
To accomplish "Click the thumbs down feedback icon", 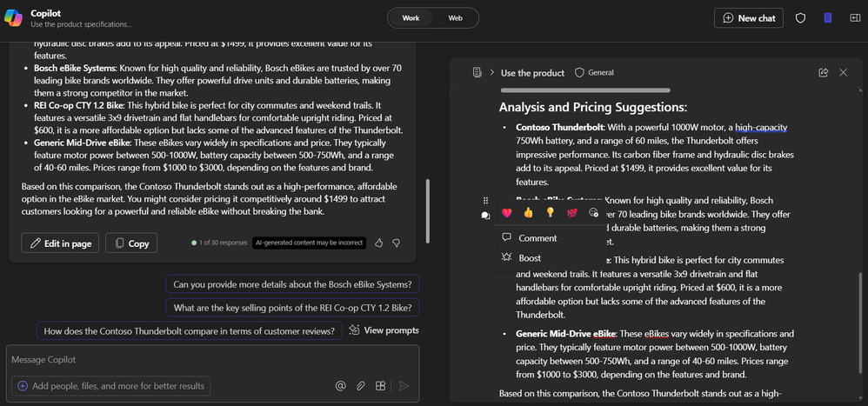I will pos(397,243).
